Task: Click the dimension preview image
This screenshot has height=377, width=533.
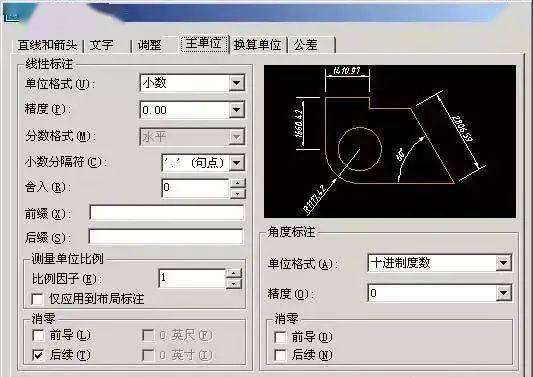Action: click(x=390, y=141)
